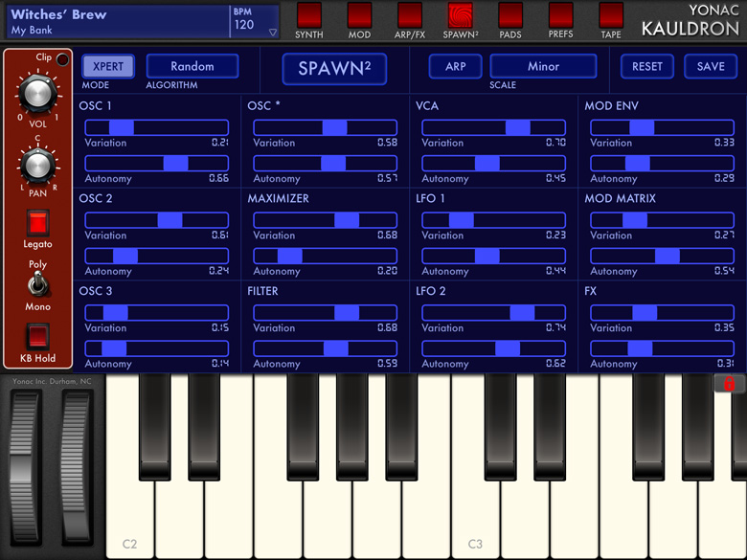Click the OSC 3 Autonomy slider

[x=157, y=348]
